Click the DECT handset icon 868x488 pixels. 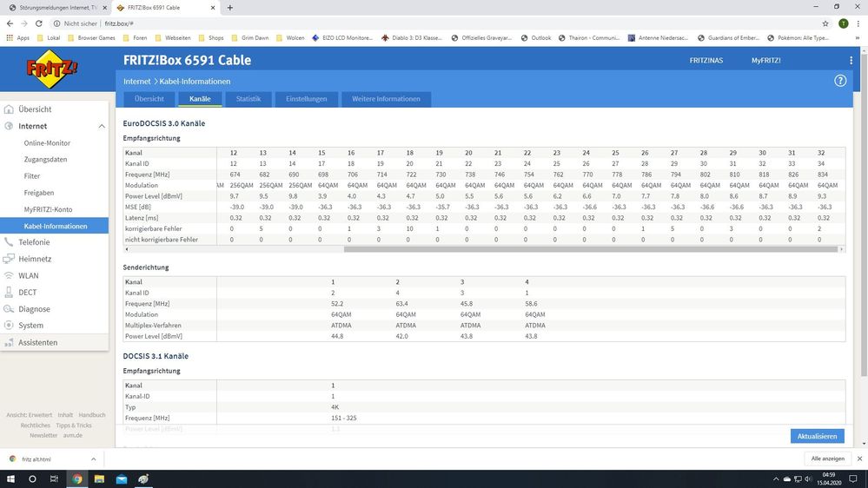(9, 292)
